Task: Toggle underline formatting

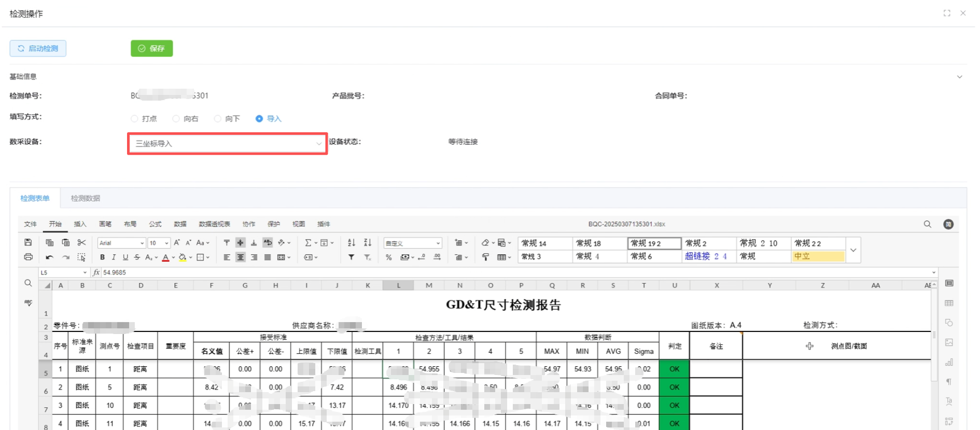Action: click(x=125, y=257)
